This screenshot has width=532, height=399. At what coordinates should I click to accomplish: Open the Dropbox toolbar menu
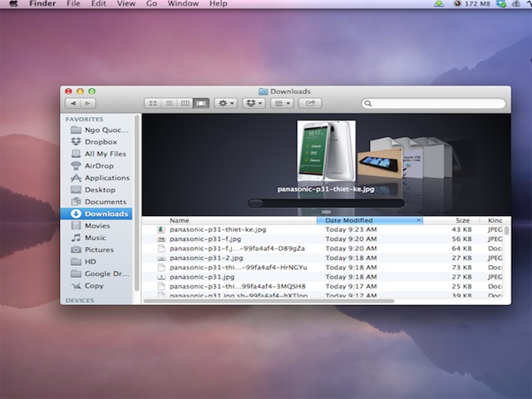coord(254,103)
